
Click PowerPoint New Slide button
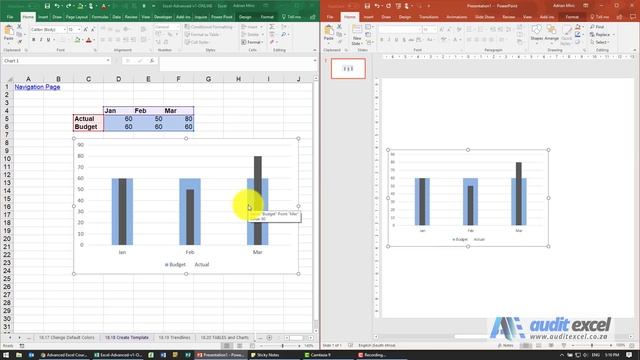356,34
